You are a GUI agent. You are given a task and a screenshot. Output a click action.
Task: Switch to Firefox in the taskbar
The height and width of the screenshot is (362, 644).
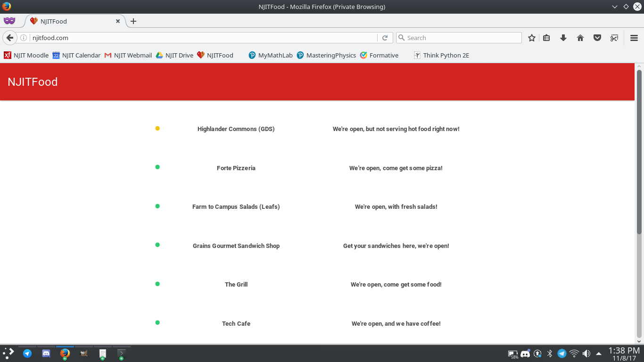[x=65, y=354]
